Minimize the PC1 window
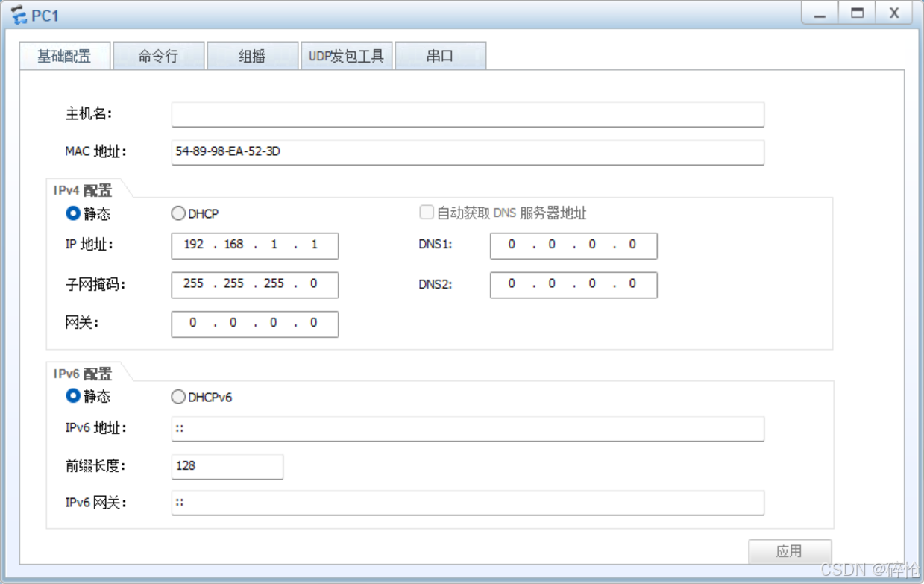 point(820,13)
